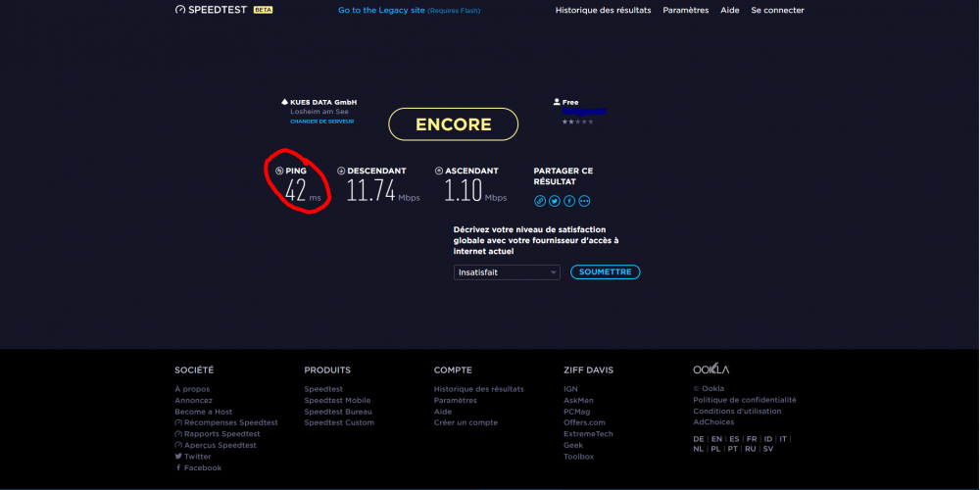Switch language to PL
980x490 pixels.
[x=715, y=449]
